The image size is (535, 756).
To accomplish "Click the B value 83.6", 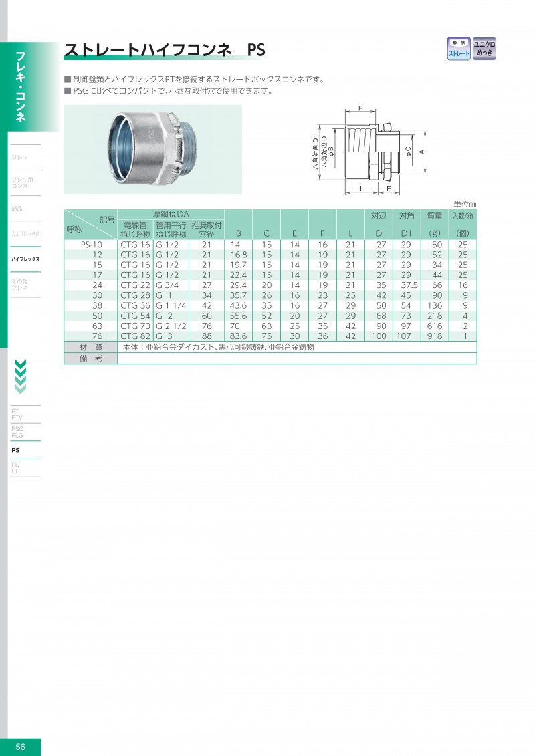I will (238, 336).
